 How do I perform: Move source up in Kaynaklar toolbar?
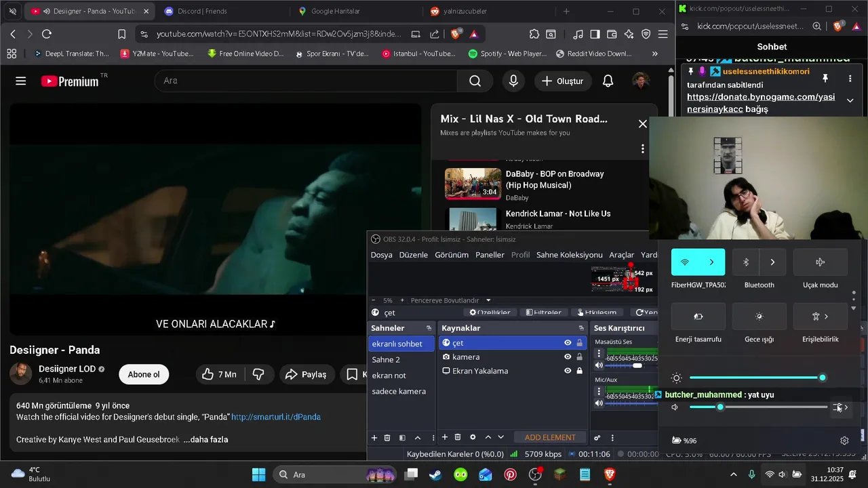pyautogui.click(x=488, y=437)
